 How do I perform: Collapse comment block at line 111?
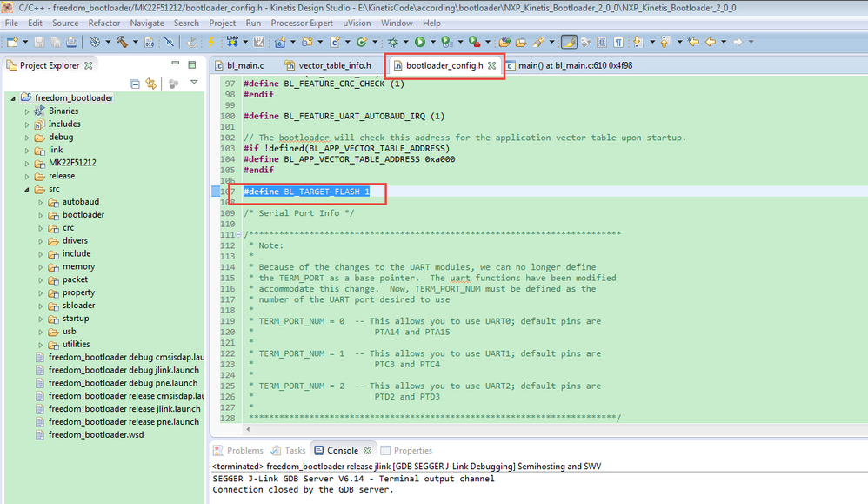click(x=238, y=235)
